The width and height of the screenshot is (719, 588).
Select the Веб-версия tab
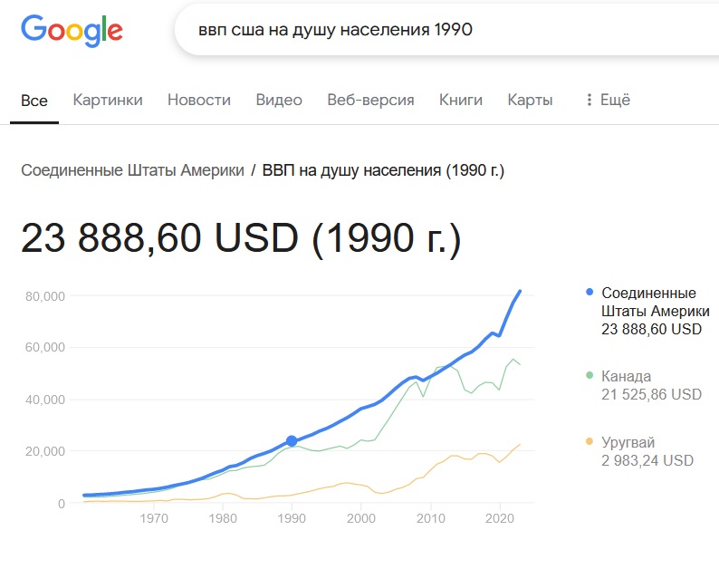(370, 100)
